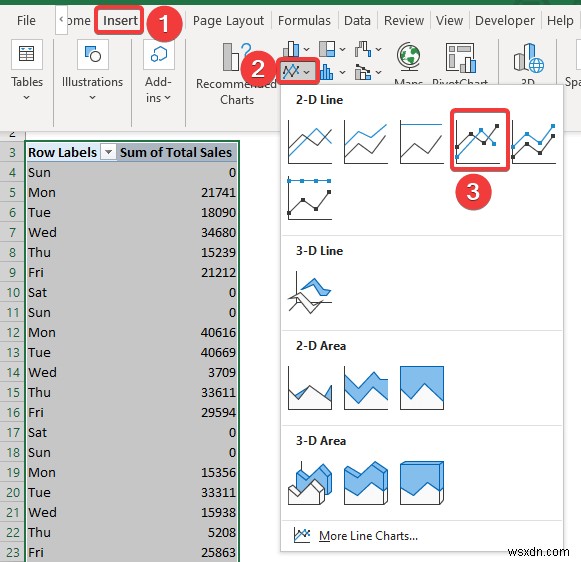Open the Developer tab

(505, 20)
